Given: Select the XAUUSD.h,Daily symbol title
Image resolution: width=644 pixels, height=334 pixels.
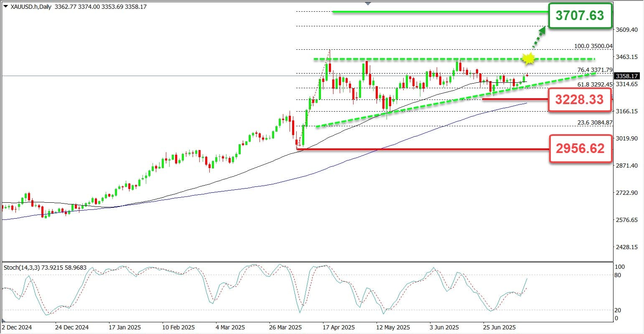Looking at the screenshot, I should tap(31, 7).
